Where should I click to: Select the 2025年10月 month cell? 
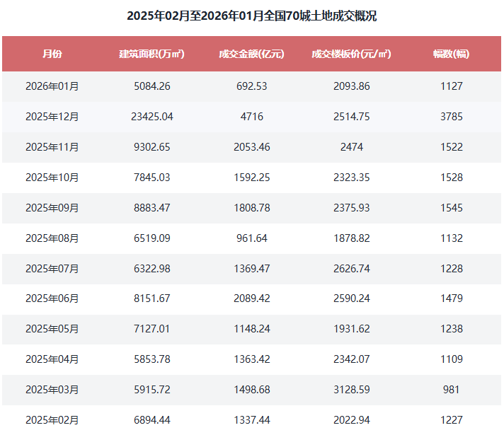coord(52,178)
